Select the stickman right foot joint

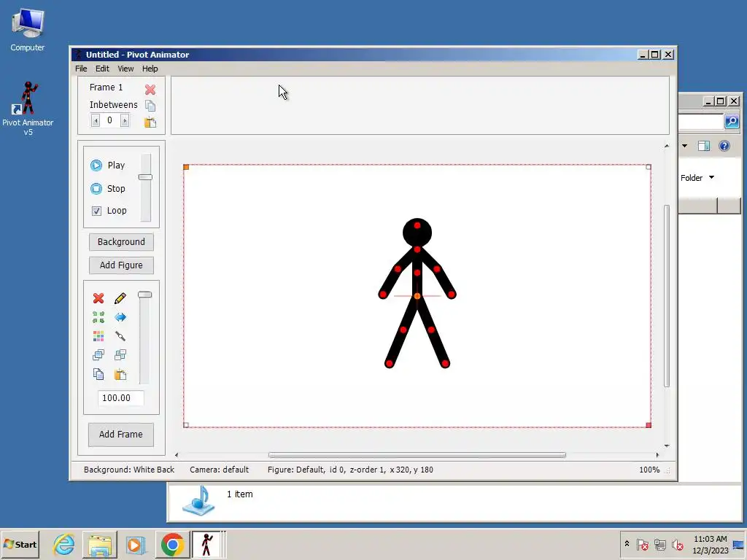point(445,364)
